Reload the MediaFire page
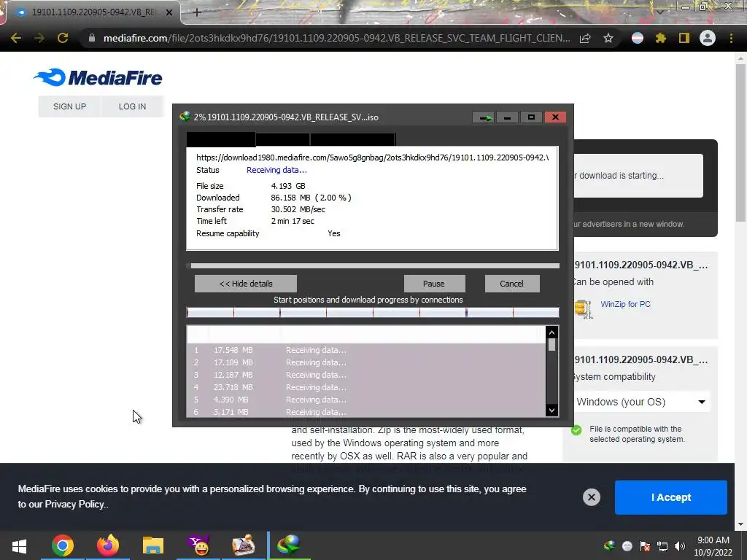Viewport: 747px width, 560px height. coord(63,38)
